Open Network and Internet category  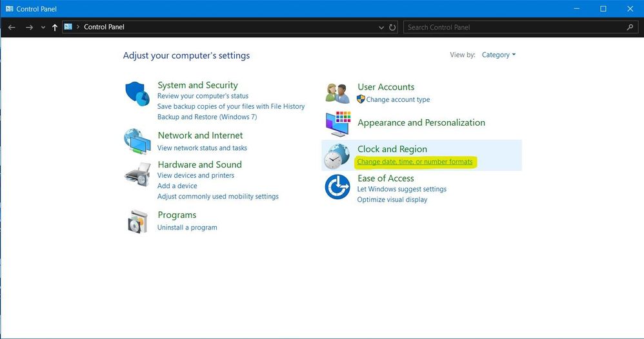(200, 135)
